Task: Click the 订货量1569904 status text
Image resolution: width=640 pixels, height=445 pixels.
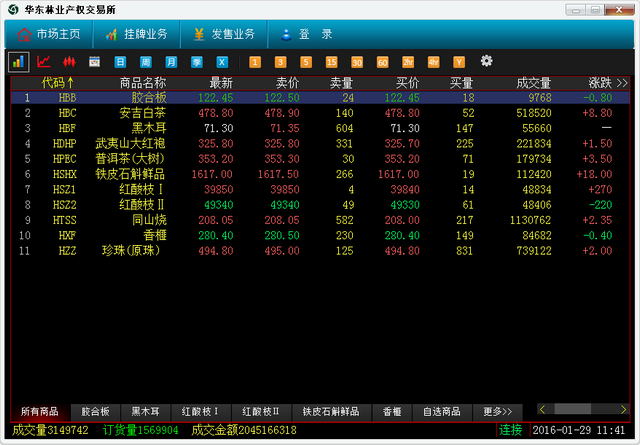Action: [140, 430]
